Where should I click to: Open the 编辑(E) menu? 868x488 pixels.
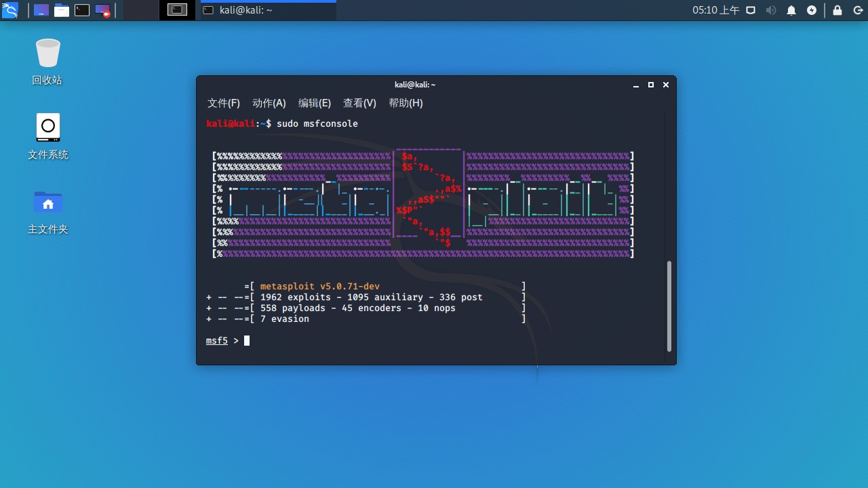click(x=315, y=103)
